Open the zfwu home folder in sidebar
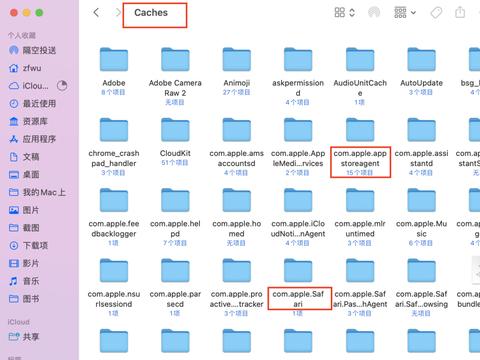Viewport: 480px width, 360px height. click(x=25, y=68)
